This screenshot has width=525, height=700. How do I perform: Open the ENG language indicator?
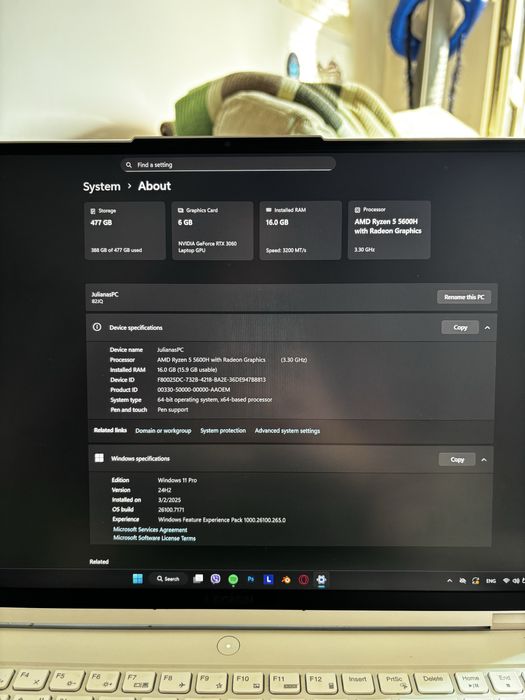pos(491,581)
